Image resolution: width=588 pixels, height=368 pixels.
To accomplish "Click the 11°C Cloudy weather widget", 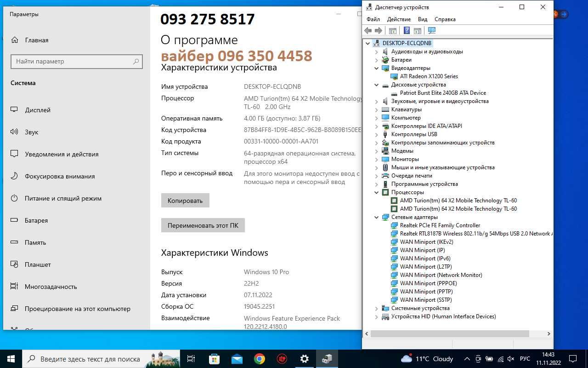I will (x=427, y=359).
